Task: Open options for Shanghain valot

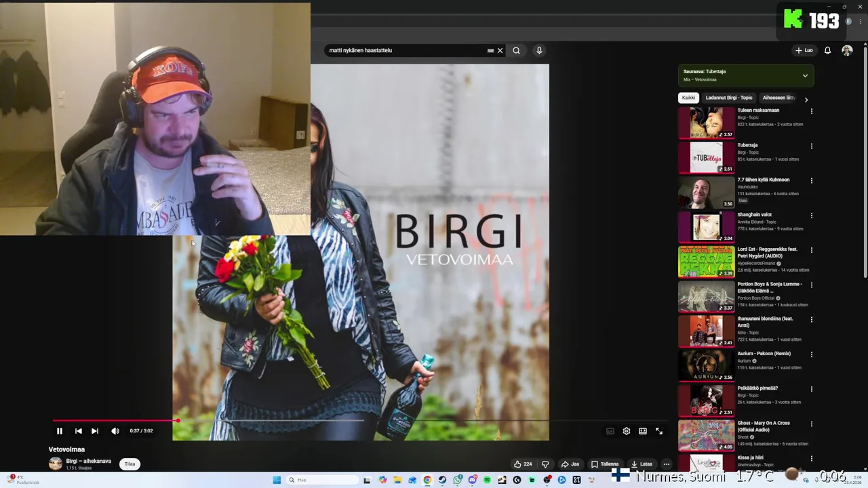Action: [811, 216]
